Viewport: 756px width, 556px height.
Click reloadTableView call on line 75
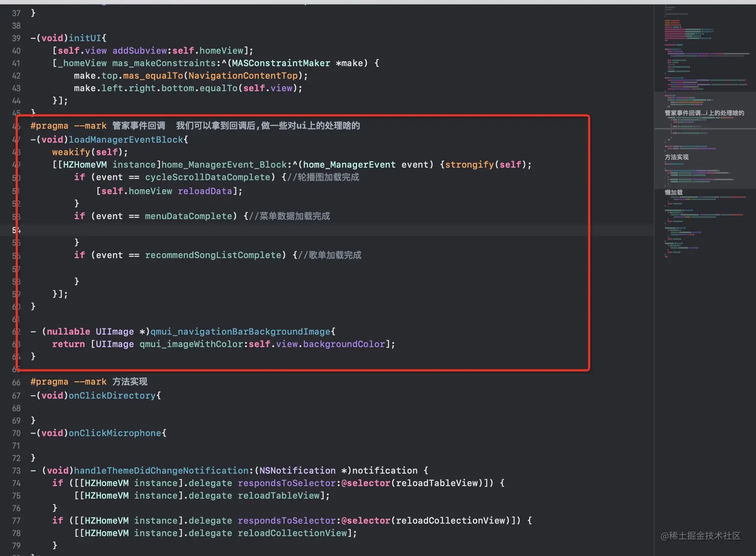[278, 495]
